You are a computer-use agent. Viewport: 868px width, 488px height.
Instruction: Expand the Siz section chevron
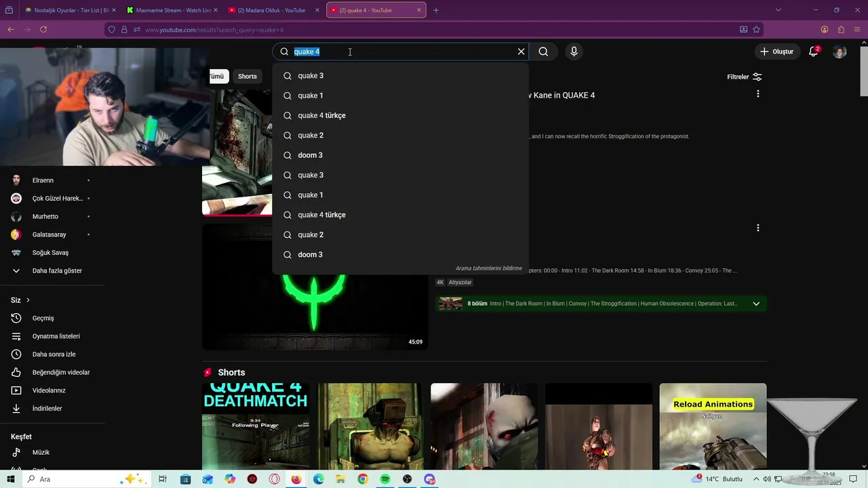tap(28, 300)
